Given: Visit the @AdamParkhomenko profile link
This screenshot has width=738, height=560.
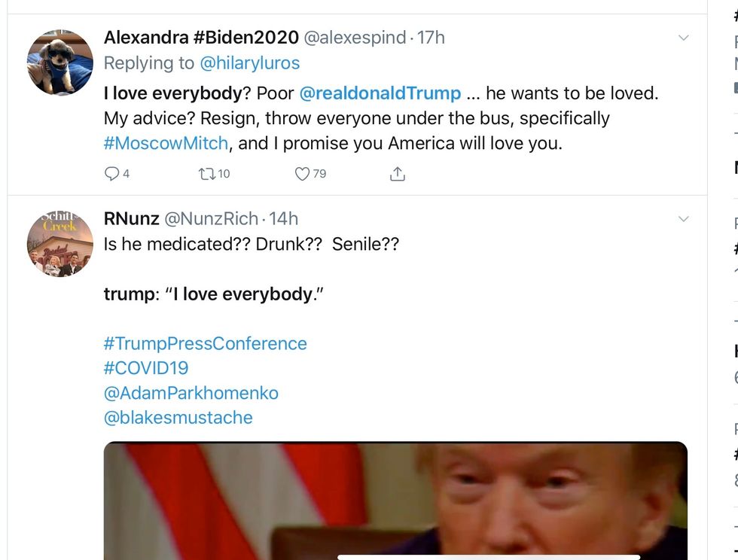Looking at the screenshot, I should tap(191, 393).
